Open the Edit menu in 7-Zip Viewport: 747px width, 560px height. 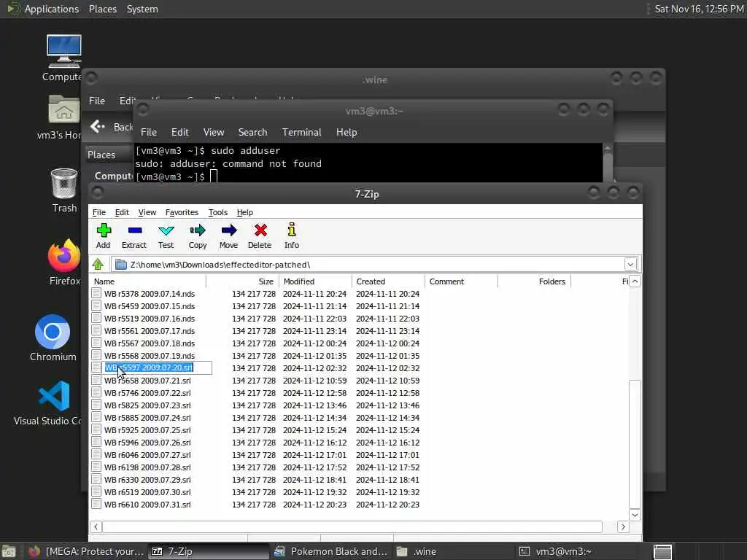point(122,212)
